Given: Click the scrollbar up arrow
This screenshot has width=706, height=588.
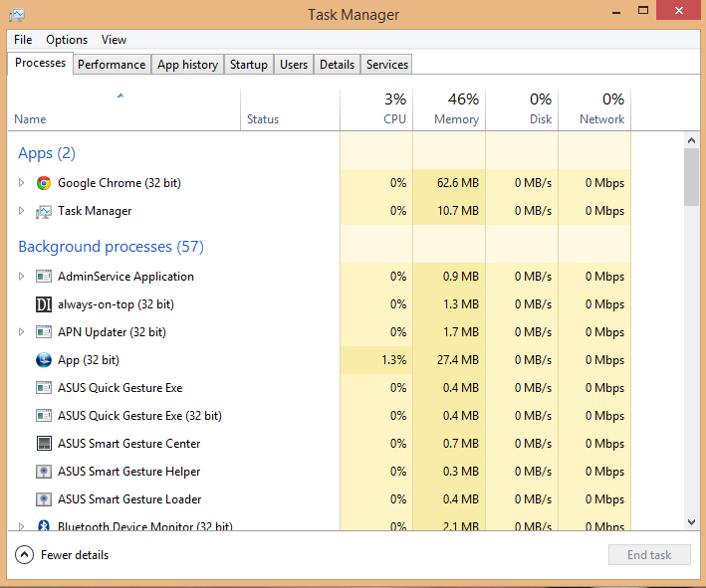Looking at the screenshot, I should click(x=692, y=140).
